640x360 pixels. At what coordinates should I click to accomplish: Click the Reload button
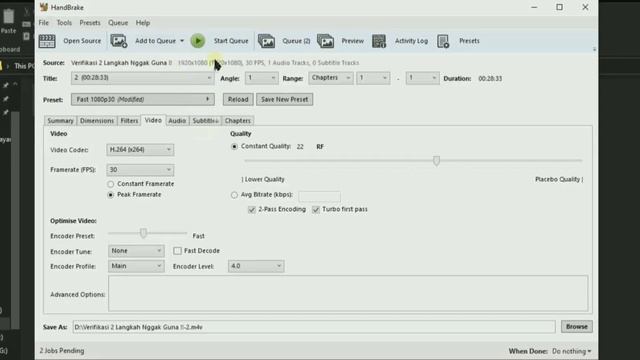[x=238, y=99]
